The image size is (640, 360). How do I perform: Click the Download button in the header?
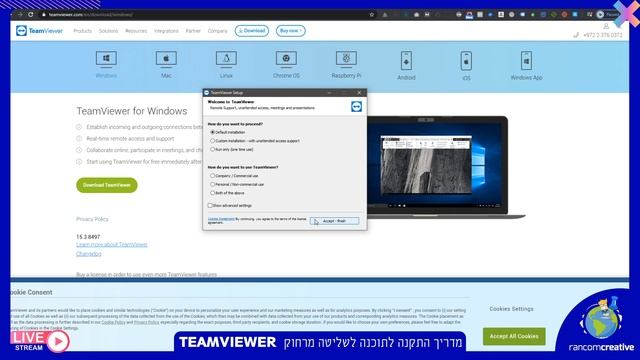click(x=251, y=31)
